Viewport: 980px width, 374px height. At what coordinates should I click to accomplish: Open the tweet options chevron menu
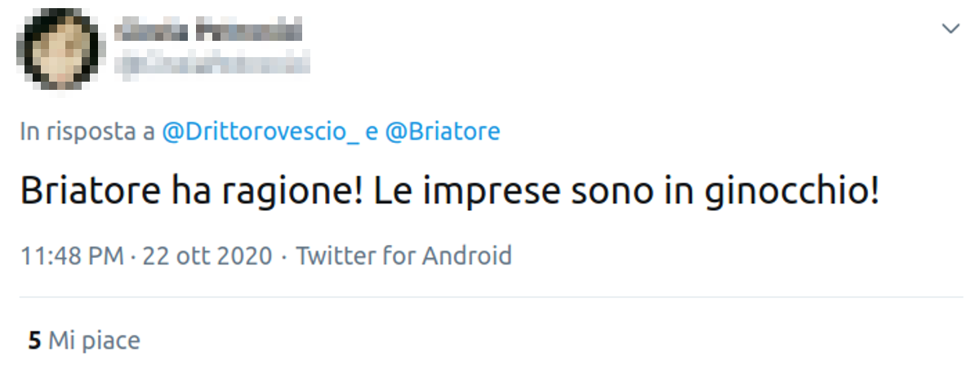point(951,29)
